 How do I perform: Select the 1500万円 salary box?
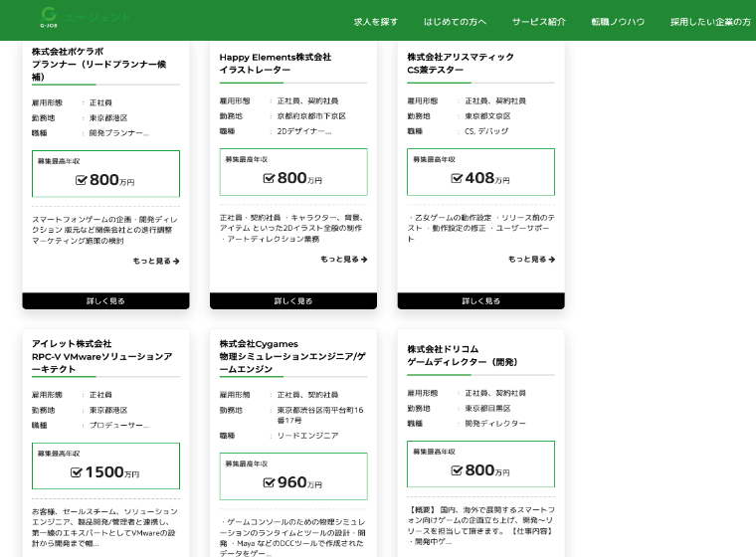pyautogui.click(x=105, y=465)
